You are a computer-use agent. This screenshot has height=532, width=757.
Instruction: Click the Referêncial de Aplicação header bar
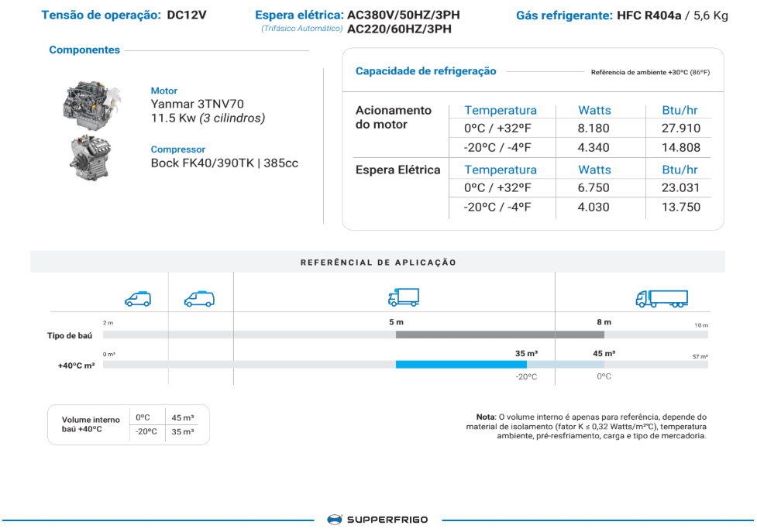click(378, 263)
